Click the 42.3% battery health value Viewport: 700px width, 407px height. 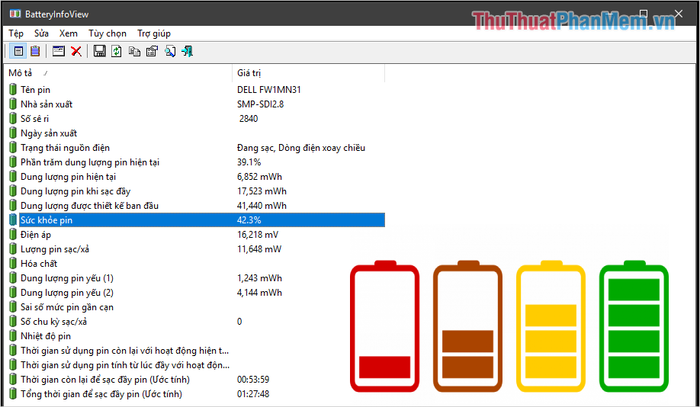249,220
